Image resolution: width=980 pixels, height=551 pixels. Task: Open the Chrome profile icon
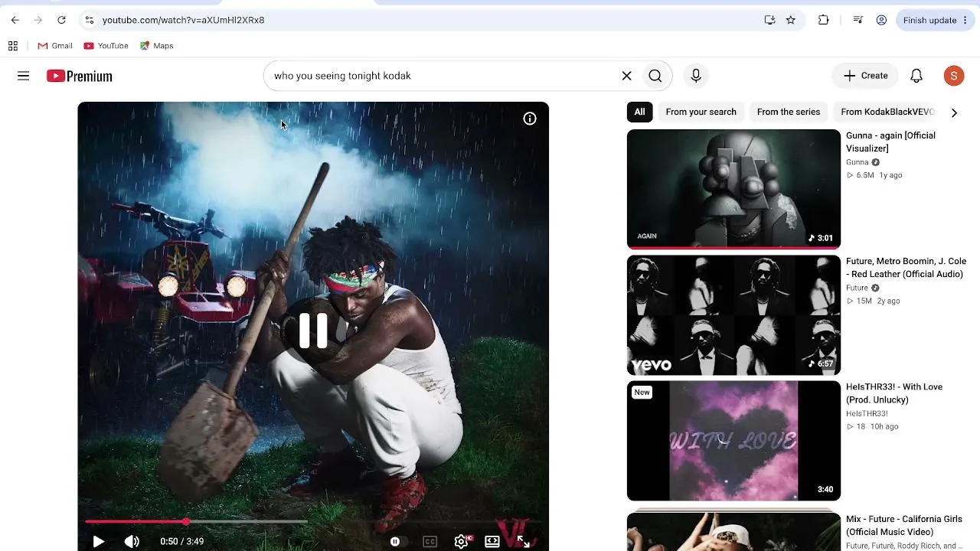[x=881, y=20]
